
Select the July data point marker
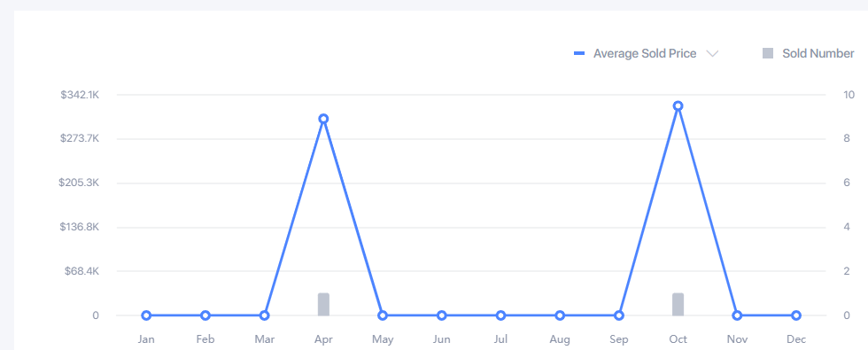pyautogui.click(x=501, y=315)
